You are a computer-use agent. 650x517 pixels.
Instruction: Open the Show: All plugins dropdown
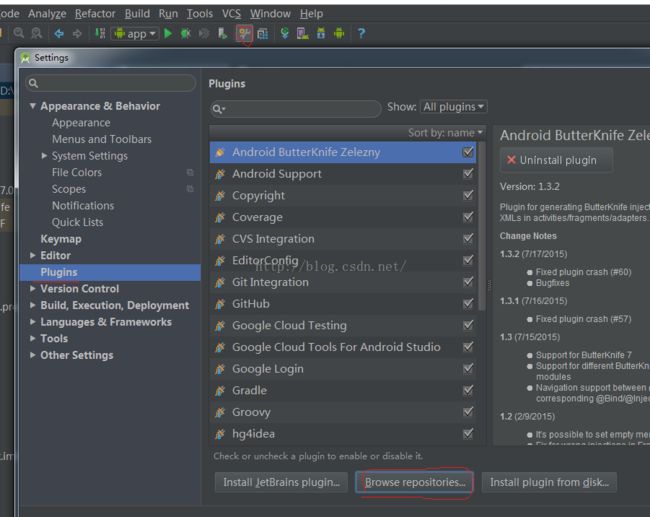[x=454, y=107]
